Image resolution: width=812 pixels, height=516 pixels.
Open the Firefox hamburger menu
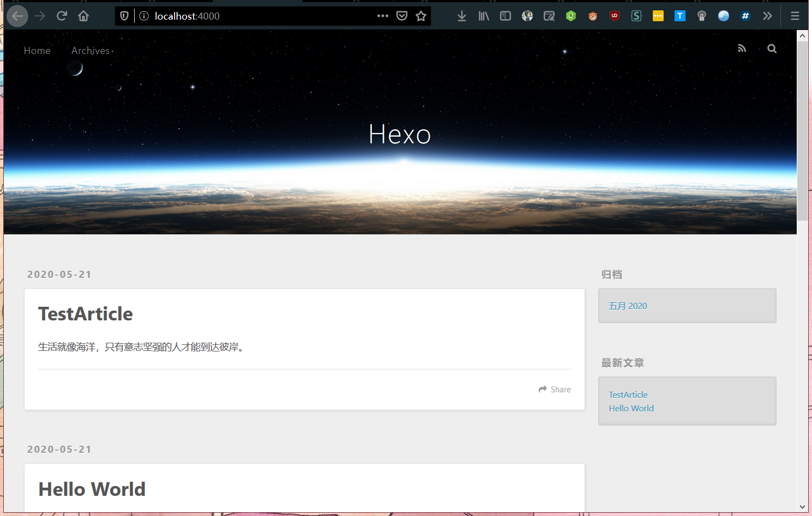795,16
